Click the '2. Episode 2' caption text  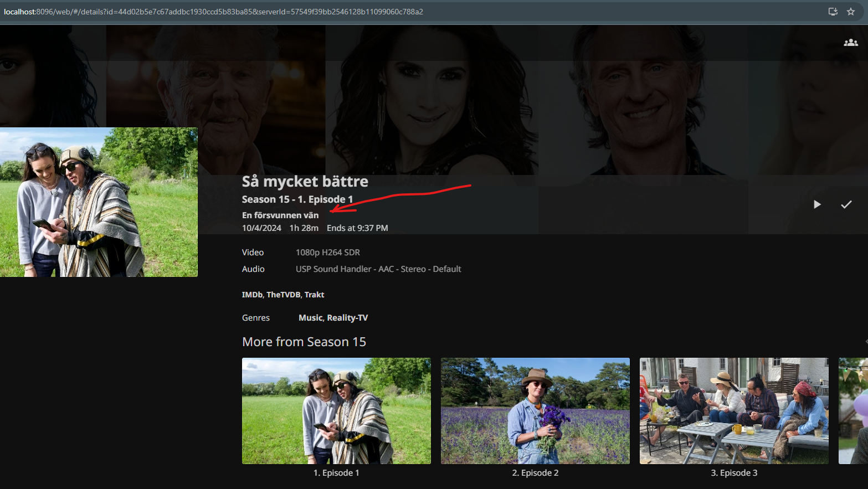click(535, 473)
